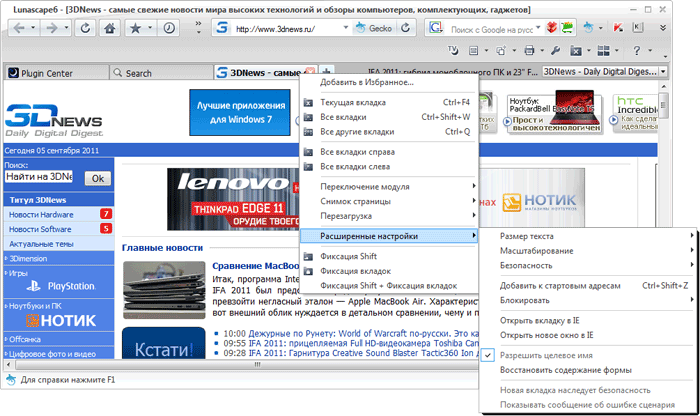Image resolution: width=700 pixels, height=416 pixels.
Task: Click the green search toolbar icon
Action: [567, 28]
